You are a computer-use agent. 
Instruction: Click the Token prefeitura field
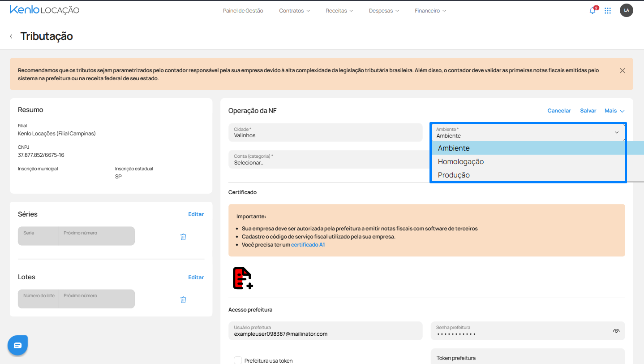point(528,356)
